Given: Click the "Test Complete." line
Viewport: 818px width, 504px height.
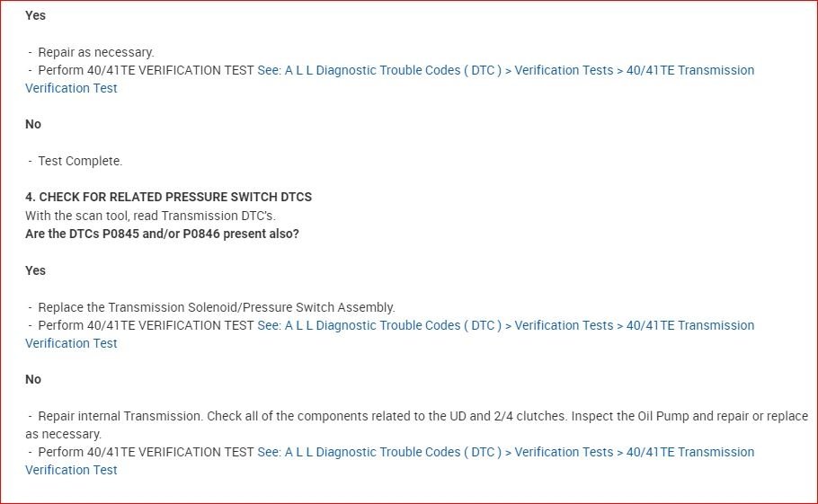Looking at the screenshot, I should (80, 161).
